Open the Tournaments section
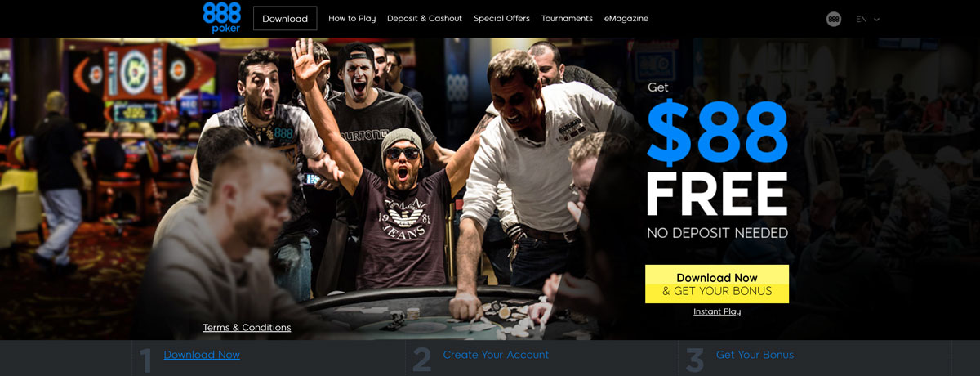This screenshot has height=376, width=980. pos(567,18)
